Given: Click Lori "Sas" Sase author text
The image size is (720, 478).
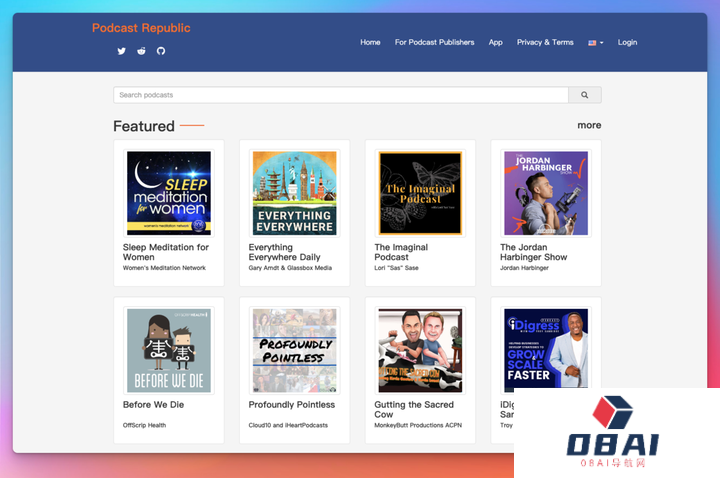Looking at the screenshot, I should [396, 268].
